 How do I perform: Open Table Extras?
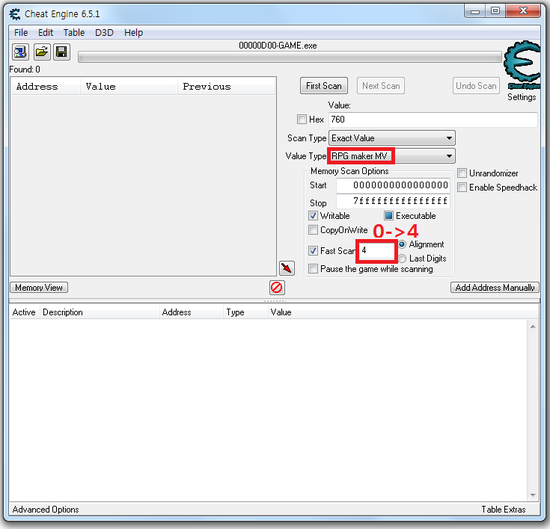point(503,509)
